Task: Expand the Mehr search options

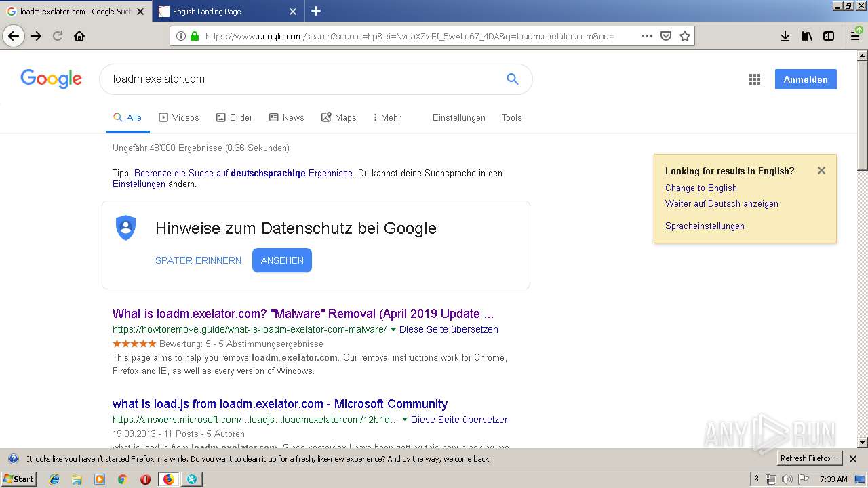Action: (x=387, y=117)
